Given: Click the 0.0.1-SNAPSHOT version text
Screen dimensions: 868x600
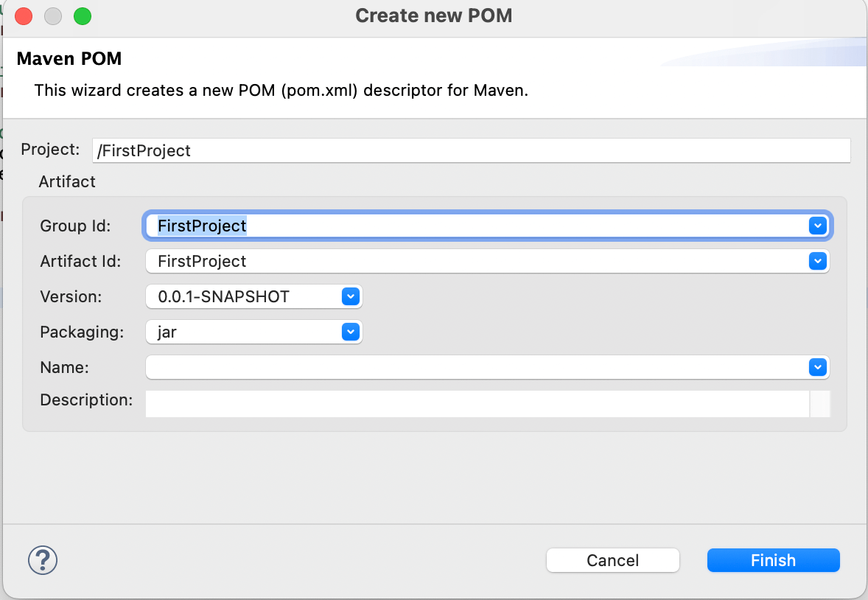Looking at the screenshot, I should (x=224, y=296).
